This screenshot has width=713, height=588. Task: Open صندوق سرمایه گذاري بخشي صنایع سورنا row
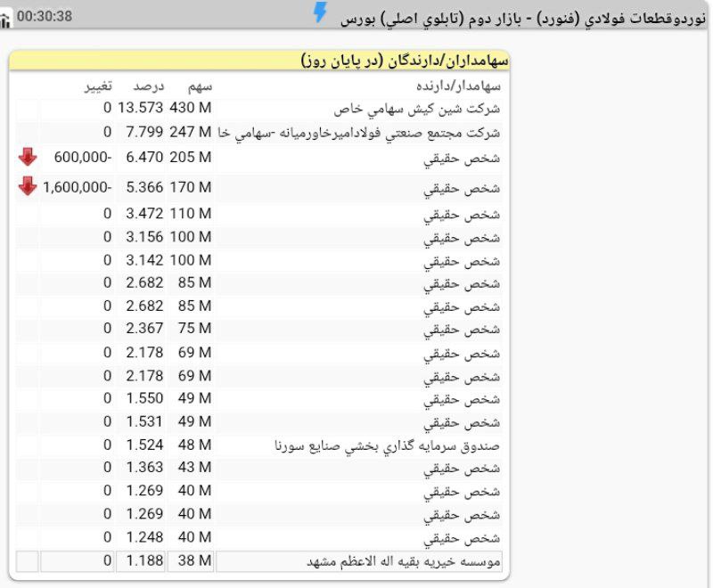[x=388, y=445]
